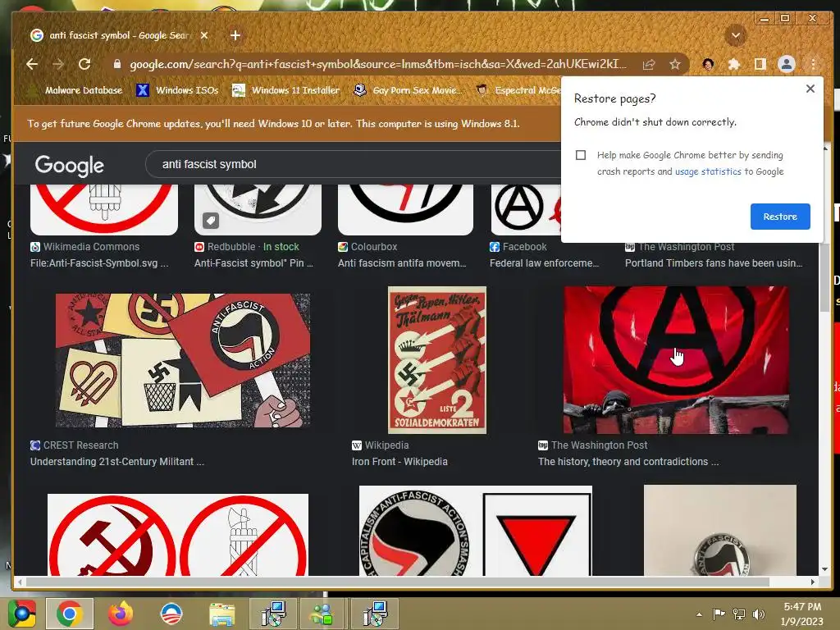Open File Explorer from the taskbar

tap(221, 614)
